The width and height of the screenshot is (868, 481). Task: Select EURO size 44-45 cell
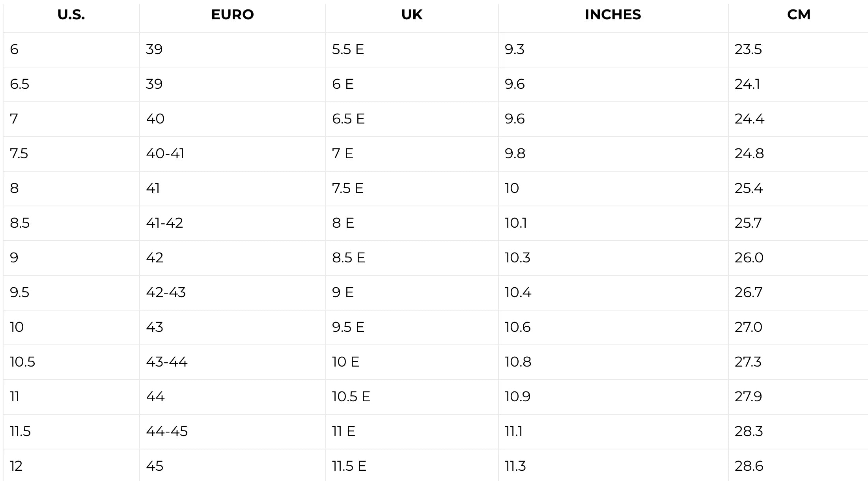pos(167,431)
